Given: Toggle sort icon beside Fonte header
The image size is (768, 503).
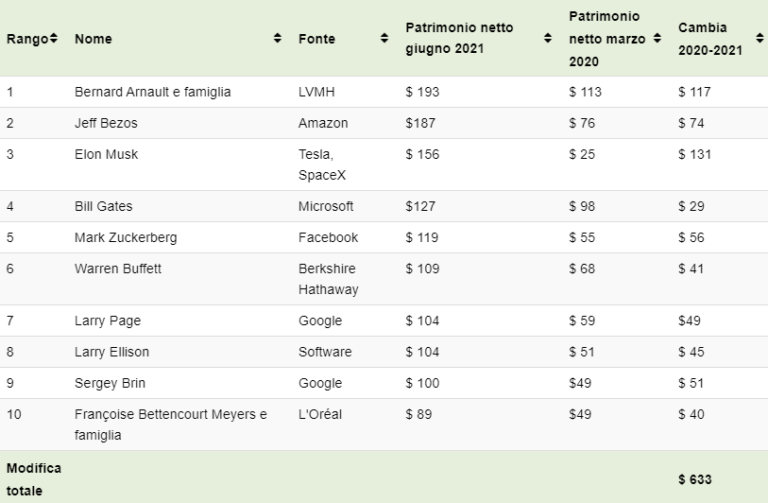Looking at the screenshot, I should click(x=384, y=38).
